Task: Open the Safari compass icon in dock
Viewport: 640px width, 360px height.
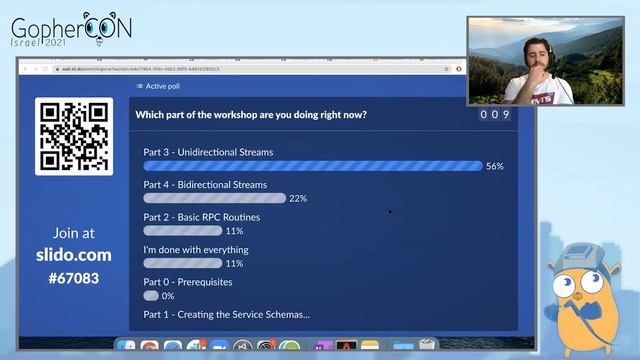Action: tap(173, 345)
